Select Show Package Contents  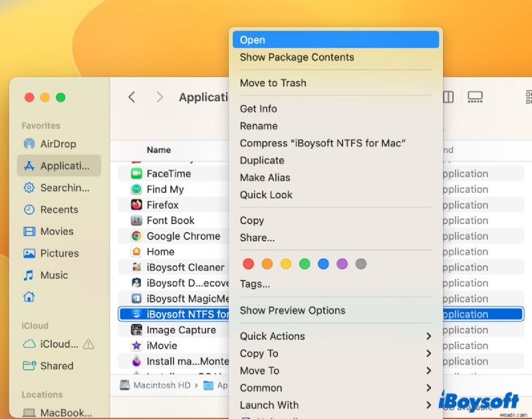click(336, 57)
